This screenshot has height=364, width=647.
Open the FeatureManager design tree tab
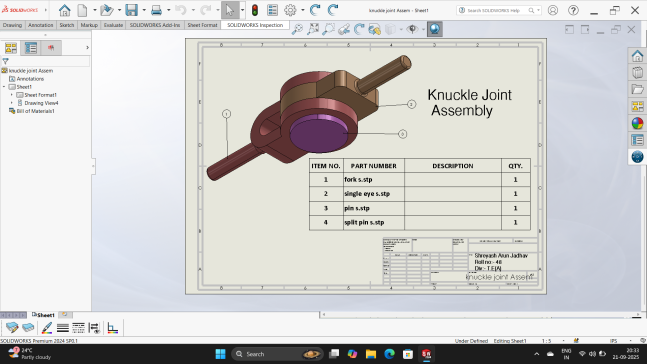[11, 48]
